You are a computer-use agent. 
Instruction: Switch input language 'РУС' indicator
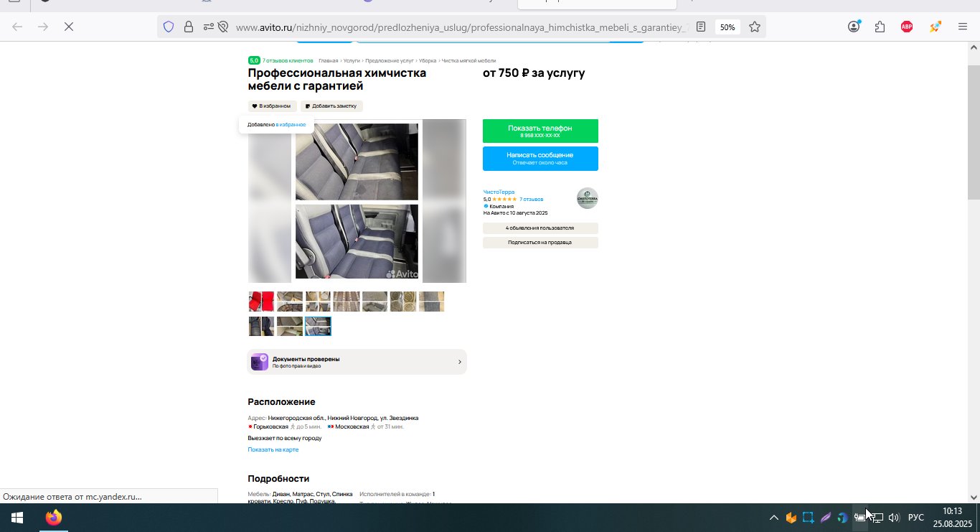point(916,518)
